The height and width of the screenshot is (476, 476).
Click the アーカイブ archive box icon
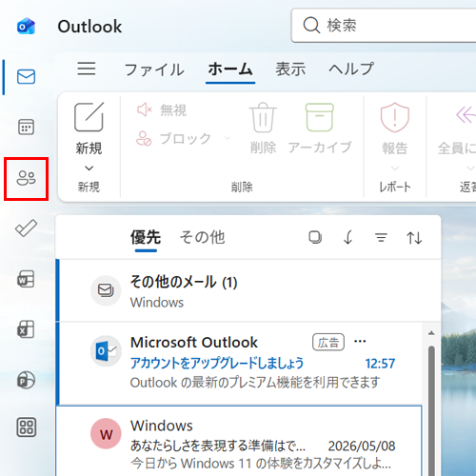pyautogui.click(x=320, y=117)
